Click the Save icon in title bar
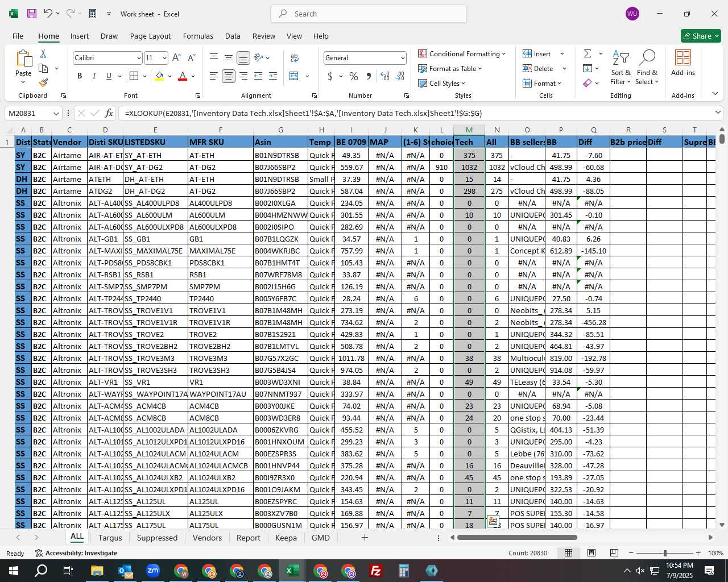This screenshot has width=728, height=582. 32,14
